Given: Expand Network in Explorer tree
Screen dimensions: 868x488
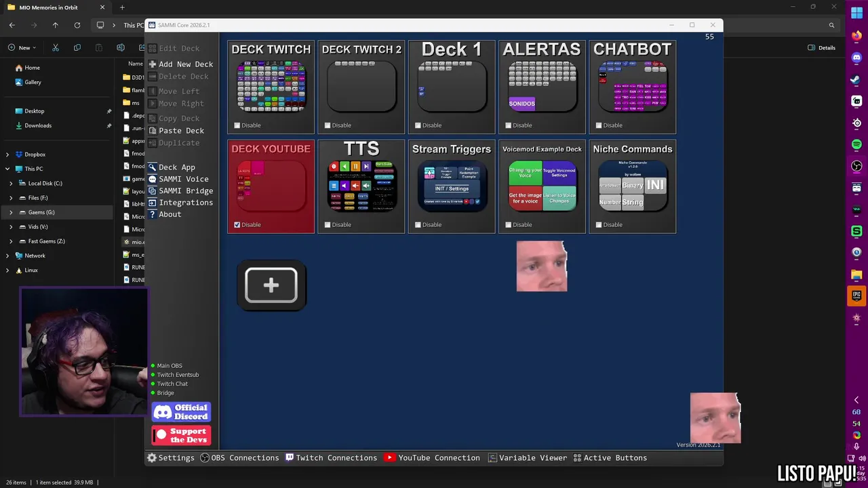Looking at the screenshot, I should [x=7, y=256].
